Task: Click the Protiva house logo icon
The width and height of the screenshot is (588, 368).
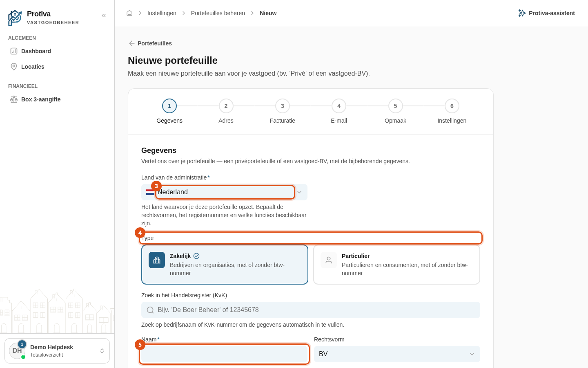Action: [15, 18]
